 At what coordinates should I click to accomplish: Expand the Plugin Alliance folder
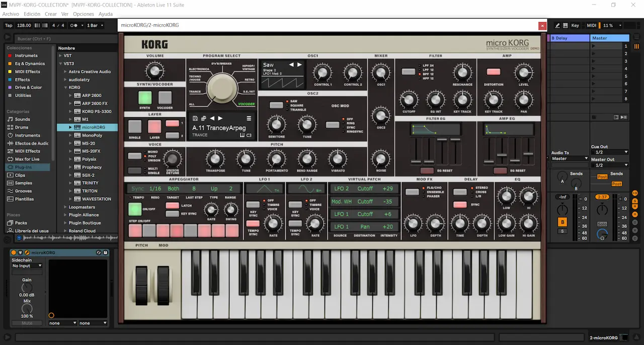pos(66,215)
